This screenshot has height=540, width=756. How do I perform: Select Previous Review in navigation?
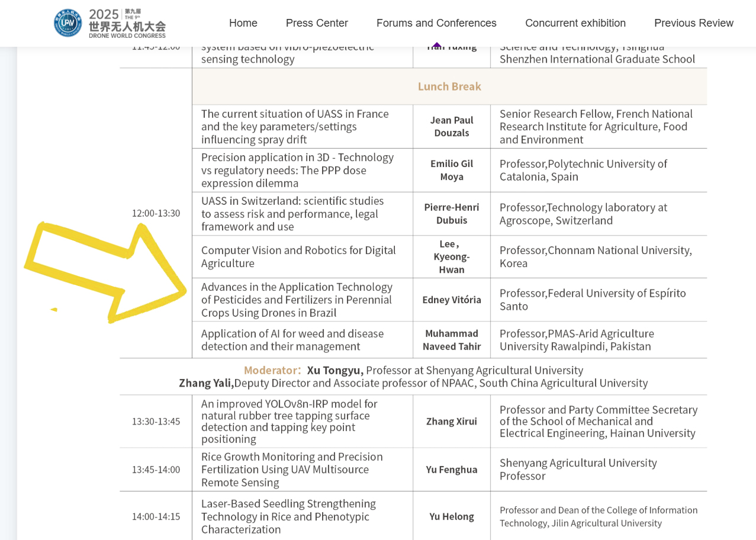tap(693, 23)
